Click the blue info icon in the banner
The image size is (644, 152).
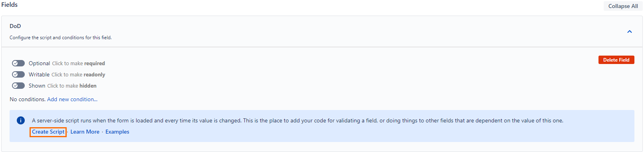click(x=21, y=120)
